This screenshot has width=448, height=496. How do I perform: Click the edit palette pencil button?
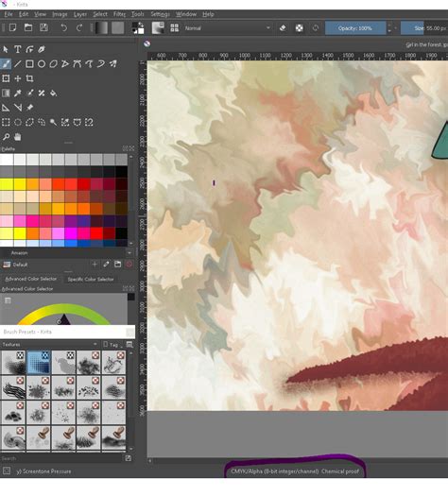coord(106,265)
